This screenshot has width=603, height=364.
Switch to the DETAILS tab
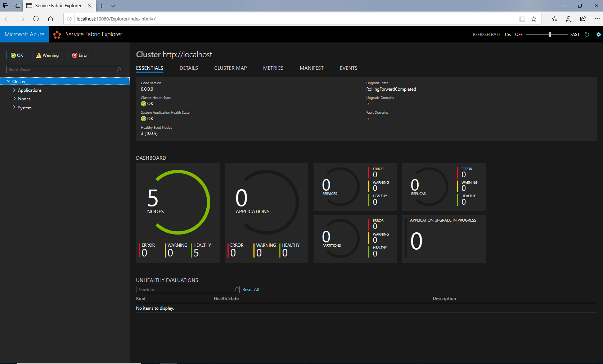pyautogui.click(x=189, y=68)
